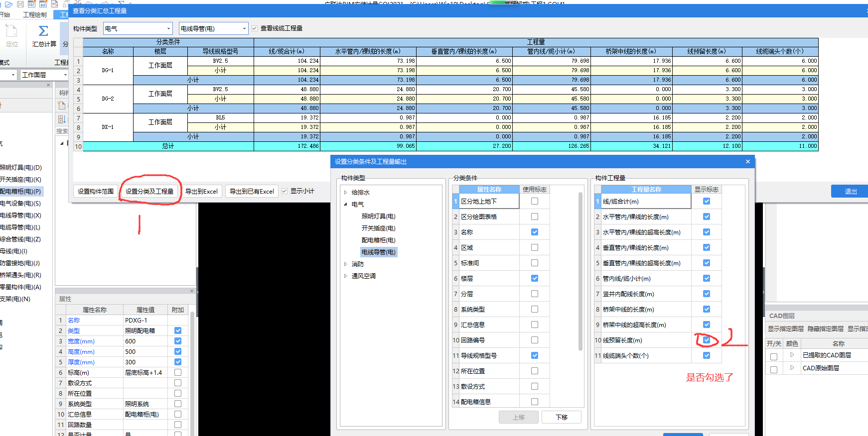Click the new component icon in component list panel
868x436 pixels.
pos(62,106)
